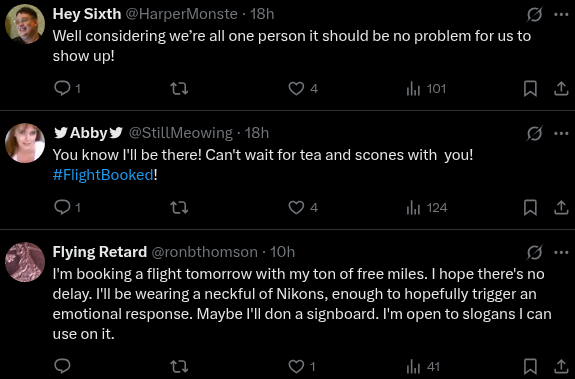The height and width of the screenshot is (379, 575).
Task: Retweet Hey Sixth's post
Action: coord(179,88)
